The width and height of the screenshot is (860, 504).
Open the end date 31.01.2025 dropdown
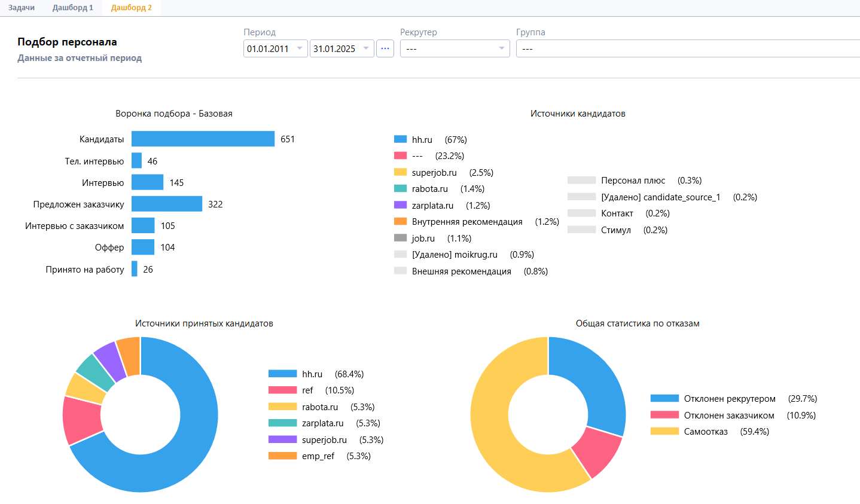coord(342,48)
